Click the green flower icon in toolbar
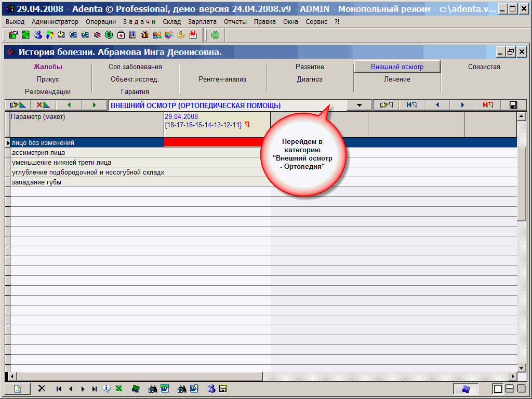Screen dimensions: 532x399 [x=215, y=35]
